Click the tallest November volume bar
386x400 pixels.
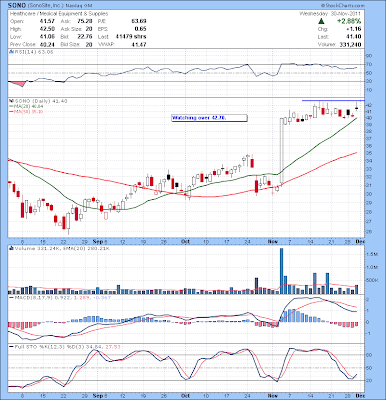(281, 271)
